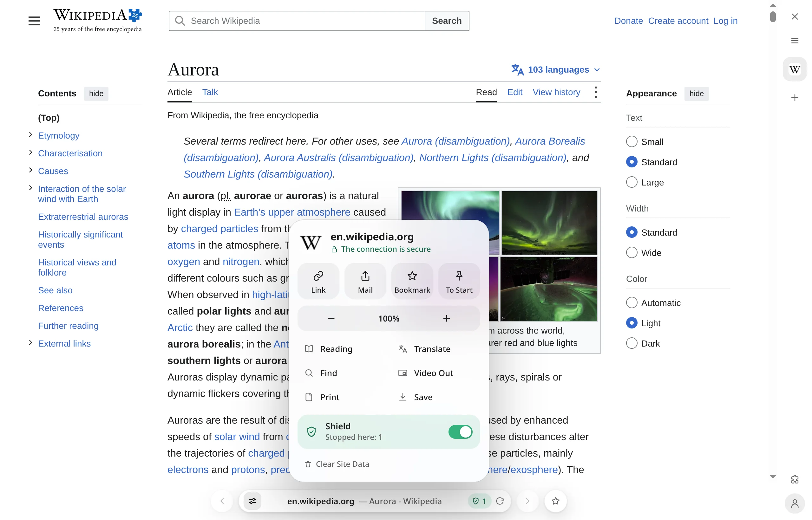Open extensions puzzle icon in sidebar
This screenshot has width=812, height=520.
click(795, 479)
